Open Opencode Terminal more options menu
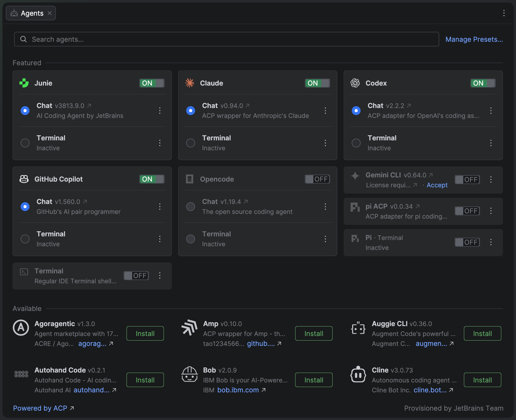 [325, 239]
